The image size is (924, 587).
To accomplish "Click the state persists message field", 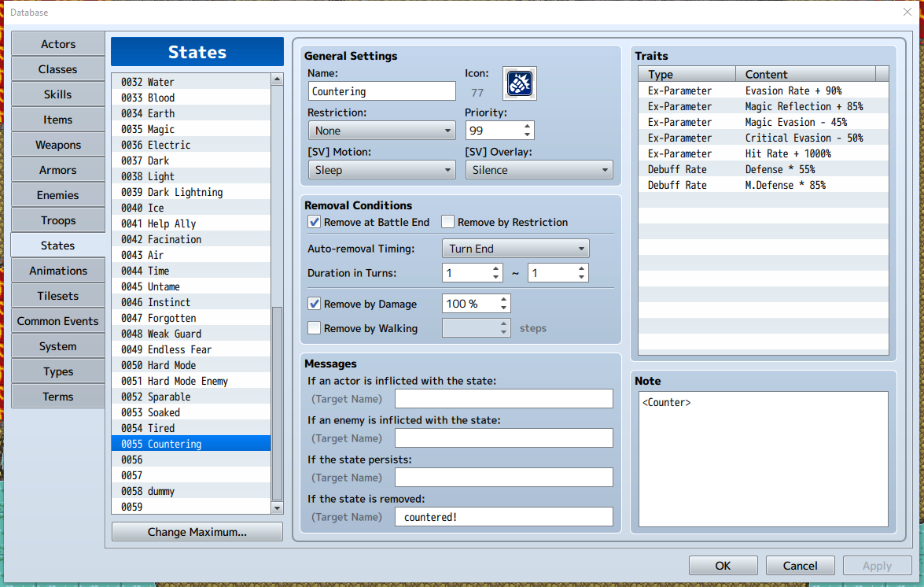I will point(503,478).
